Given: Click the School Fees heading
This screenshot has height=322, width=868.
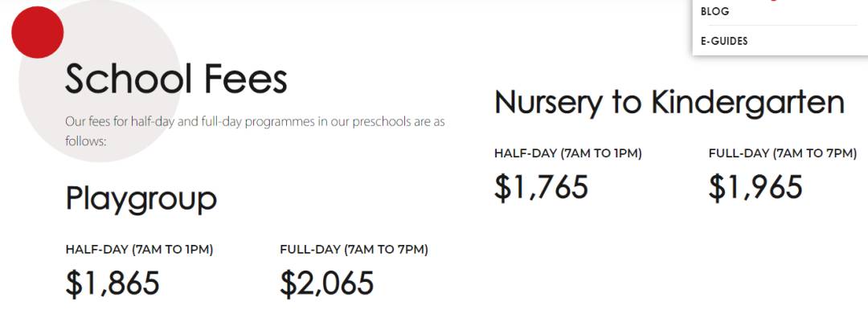Looking at the screenshot, I should [176, 79].
